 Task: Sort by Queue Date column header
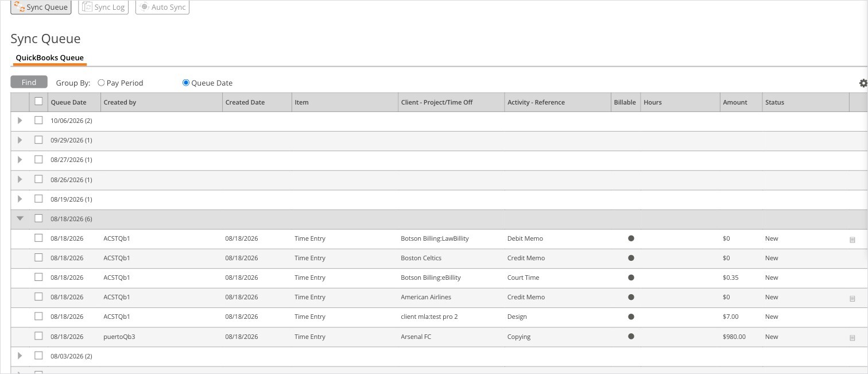click(74, 102)
